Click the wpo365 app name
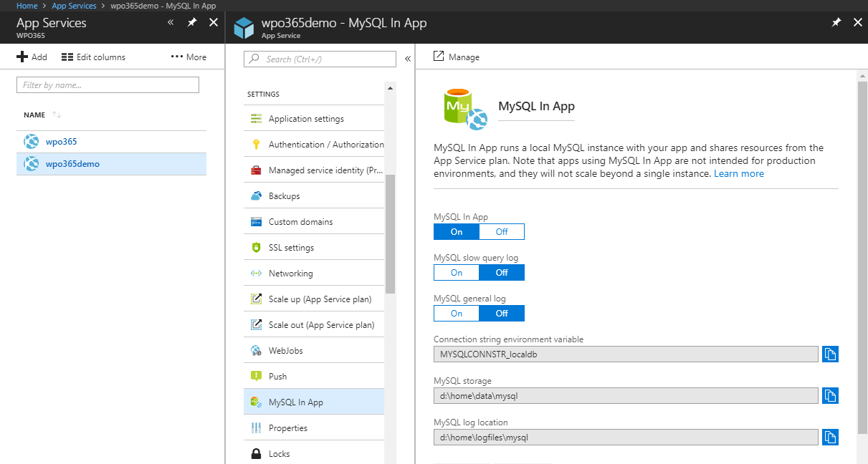The width and height of the screenshot is (868, 464). (61, 142)
